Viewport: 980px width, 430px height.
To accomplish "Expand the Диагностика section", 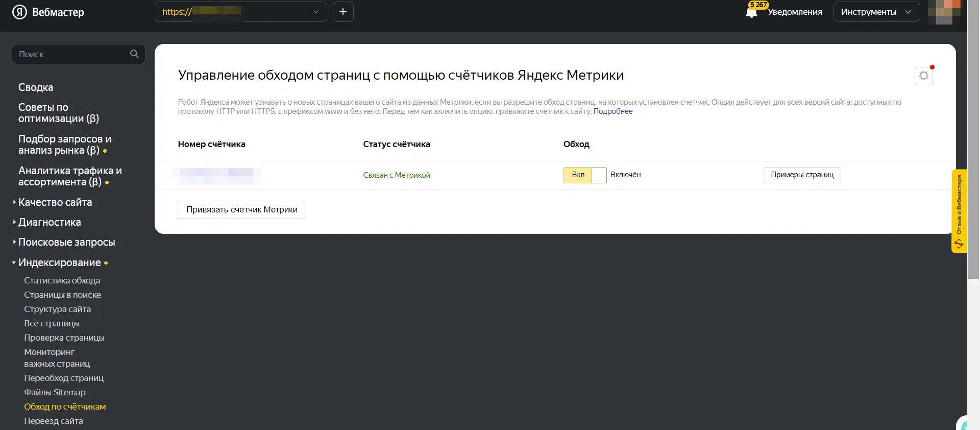I will coord(50,222).
